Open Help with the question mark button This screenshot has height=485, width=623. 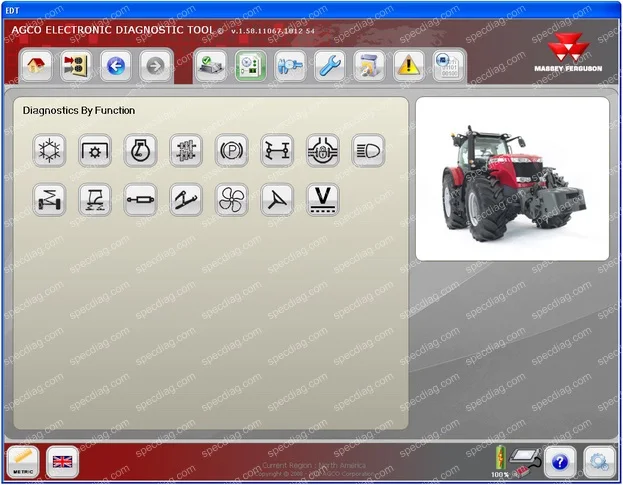[560, 462]
